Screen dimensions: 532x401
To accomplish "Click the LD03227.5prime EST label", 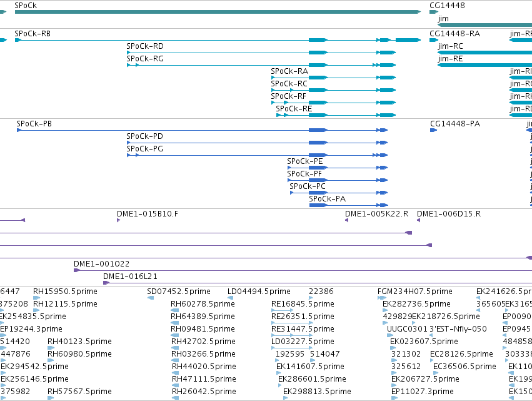I will [303, 341].
